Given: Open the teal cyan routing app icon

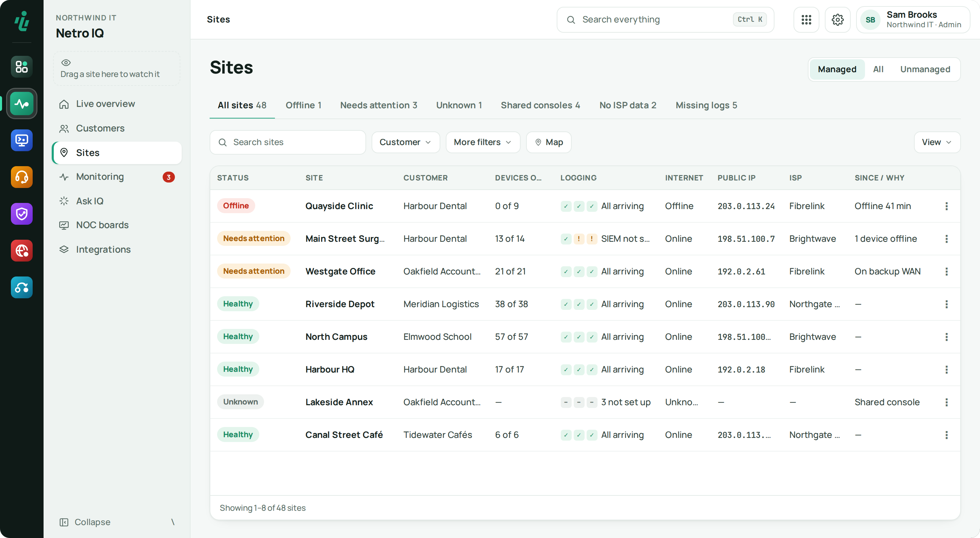Looking at the screenshot, I should (22, 287).
